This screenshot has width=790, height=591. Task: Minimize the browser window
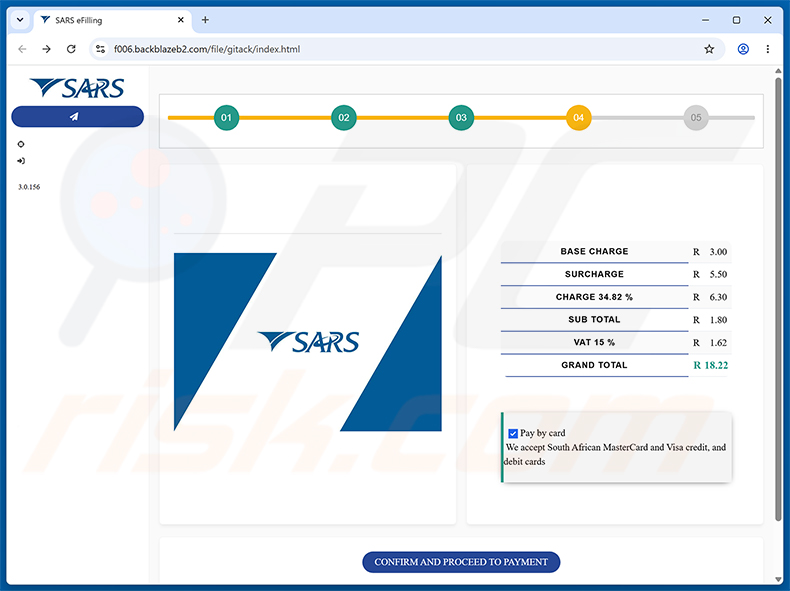pos(705,20)
